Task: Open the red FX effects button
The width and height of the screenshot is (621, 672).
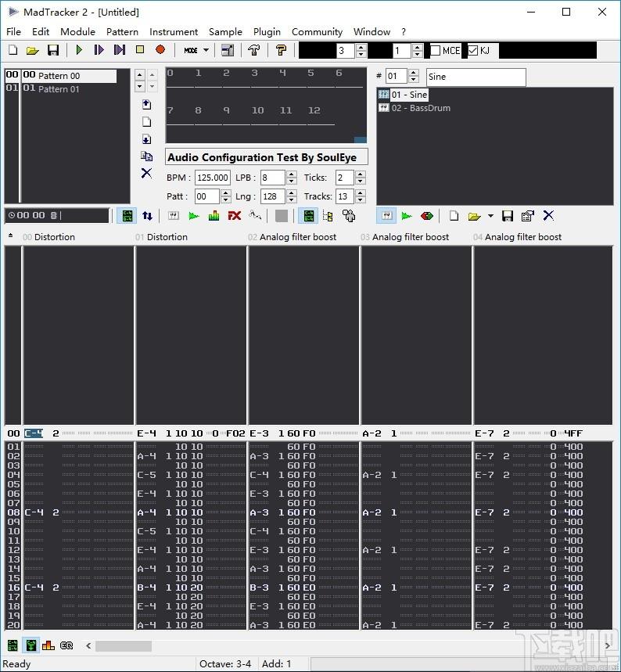Action: click(235, 216)
